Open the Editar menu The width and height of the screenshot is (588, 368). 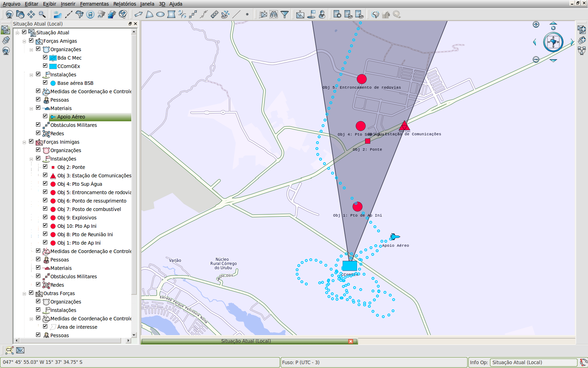tap(31, 4)
